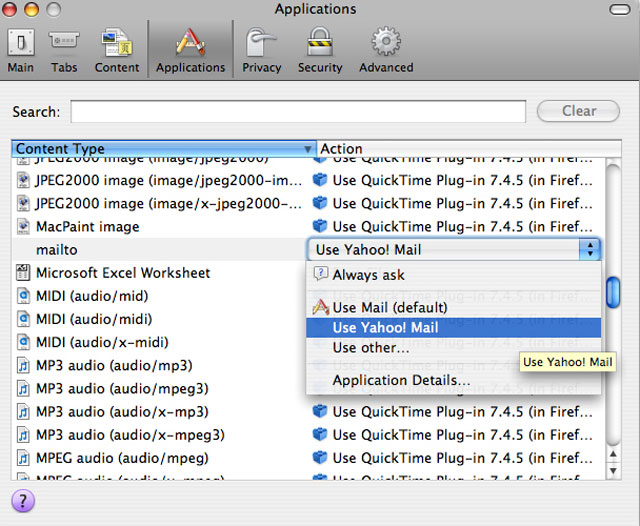The image size is (640, 526).
Task: Click the MP3 audio (audio/x-mpeg3) icon
Action: [23, 435]
